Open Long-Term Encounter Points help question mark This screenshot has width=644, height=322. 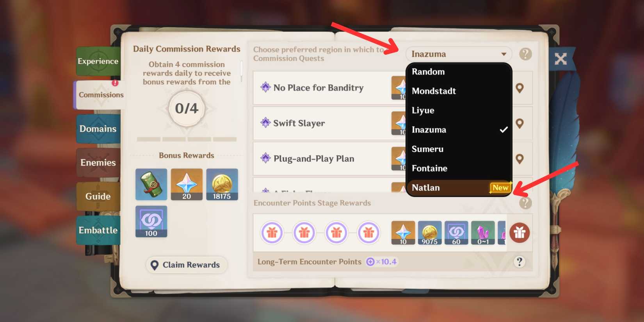pyautogui.click(x=519, y=262)
